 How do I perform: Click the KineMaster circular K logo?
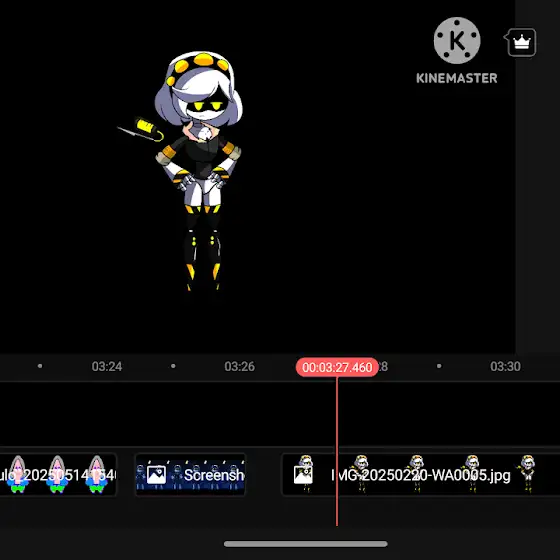pos(457,40)
